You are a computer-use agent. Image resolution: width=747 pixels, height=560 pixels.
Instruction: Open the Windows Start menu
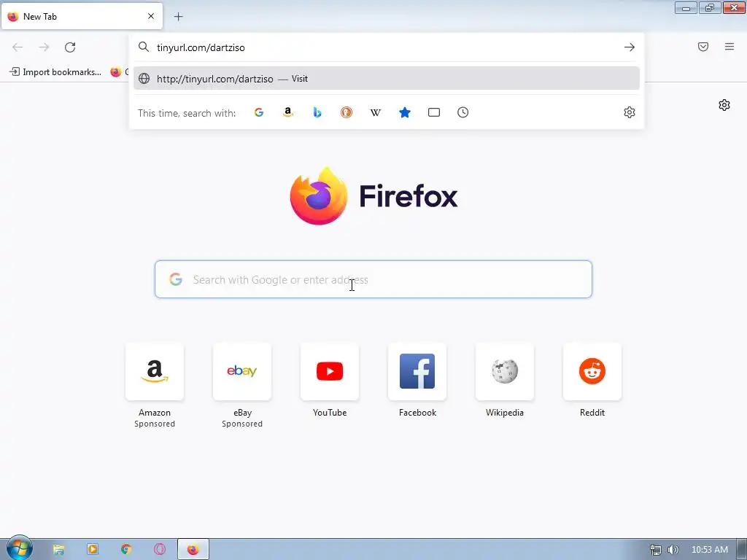coord(19,548)
